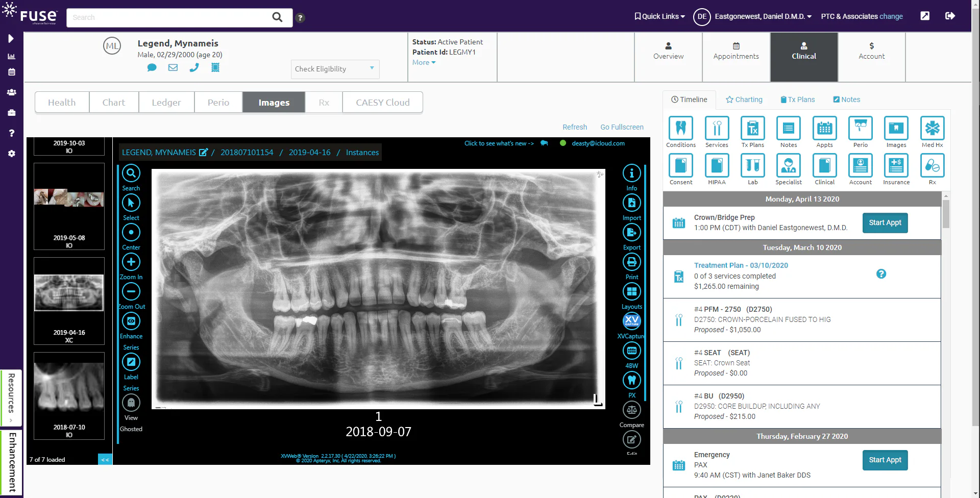Select PX tooth layout icon

[632, 381]
